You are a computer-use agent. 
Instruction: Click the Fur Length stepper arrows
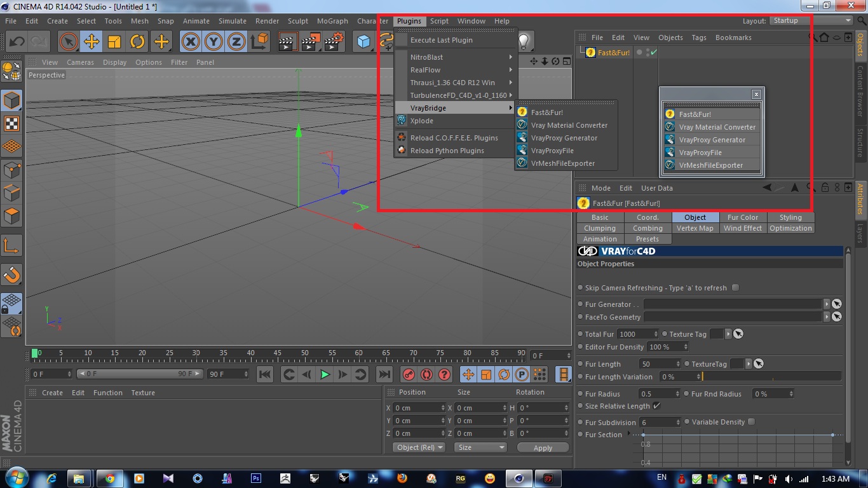pos(678,364)
